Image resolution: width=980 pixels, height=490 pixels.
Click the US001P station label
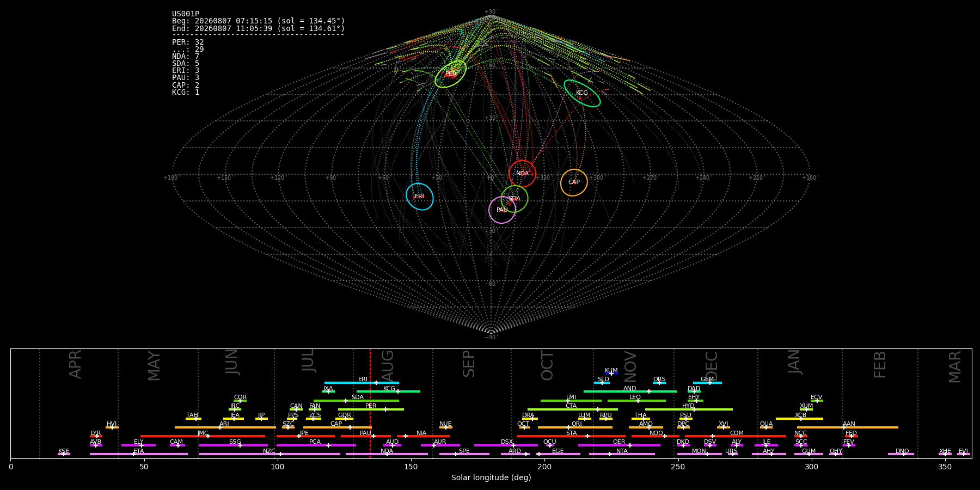tap(186, 14)
